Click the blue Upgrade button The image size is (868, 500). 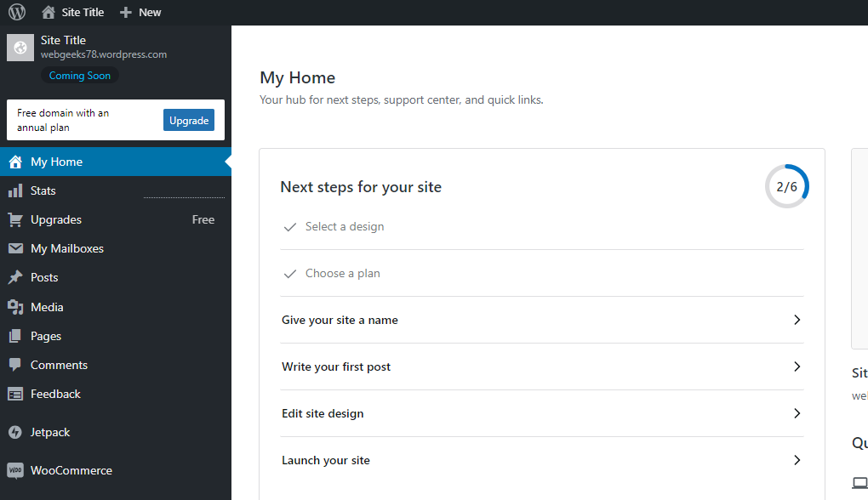pyautogui.click(x=189, y=120)
